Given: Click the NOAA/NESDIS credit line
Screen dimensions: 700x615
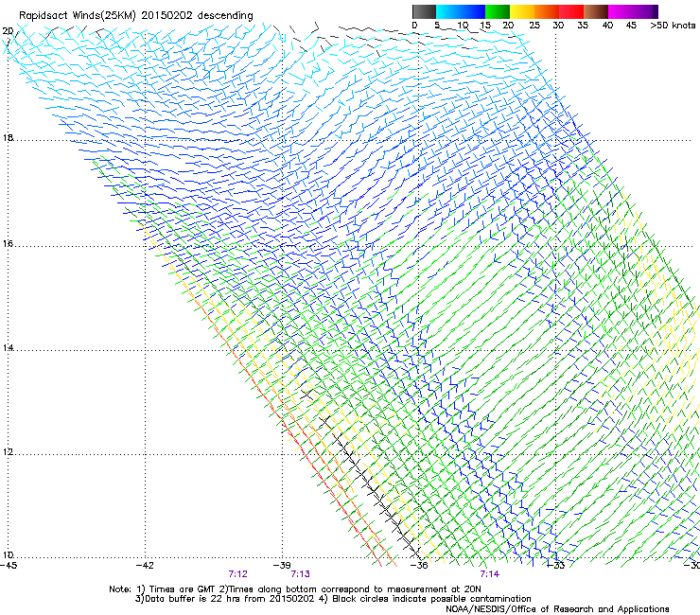Looking at the screenshot, I should tap(557, 609).
